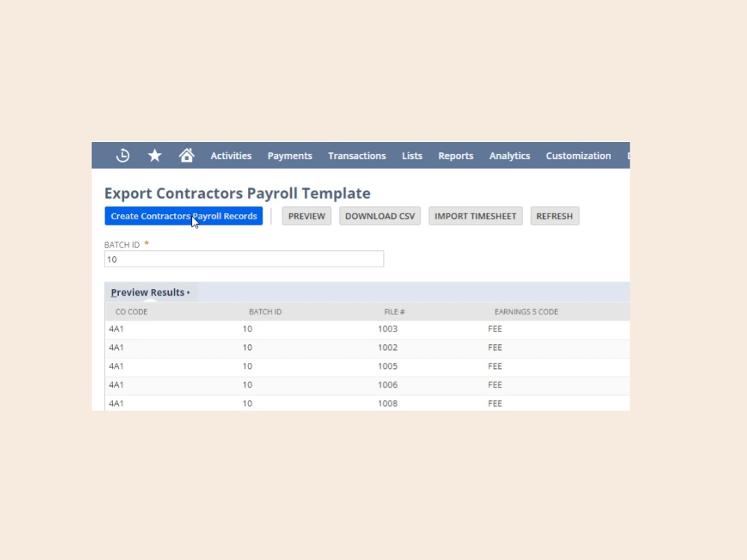The width and height of the screenshot is (747, 560).
Task: Open the Recent Records clock icon
Action: coord(123,155)
